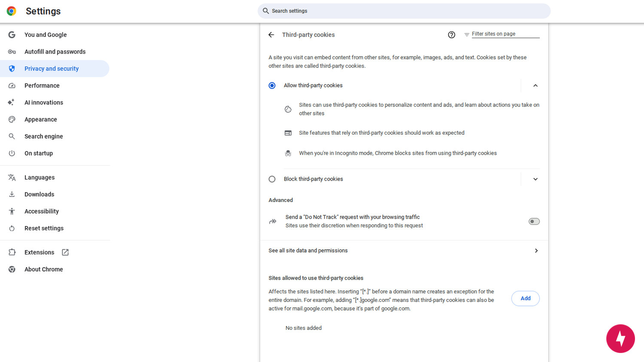
Task: Click the search magnifier in the settings bar
Action: click(266, 11)
